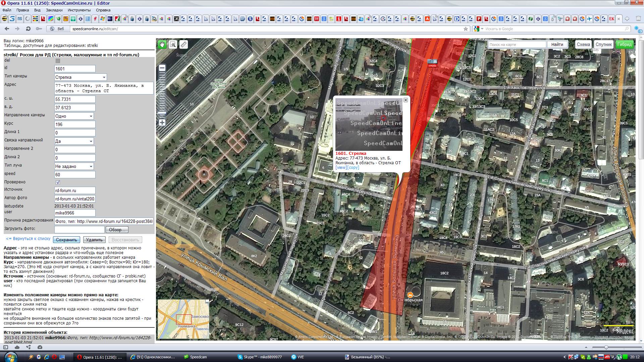Image resolution: width=644 pixels, height=362 pixels.
Task: Open the Справка menu
Action: (103, 10)
